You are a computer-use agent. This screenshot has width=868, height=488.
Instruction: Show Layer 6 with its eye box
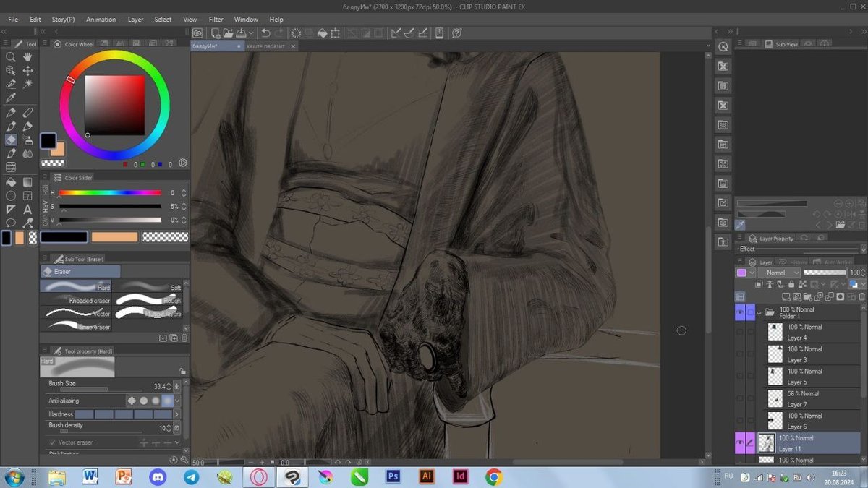[739, 421]
